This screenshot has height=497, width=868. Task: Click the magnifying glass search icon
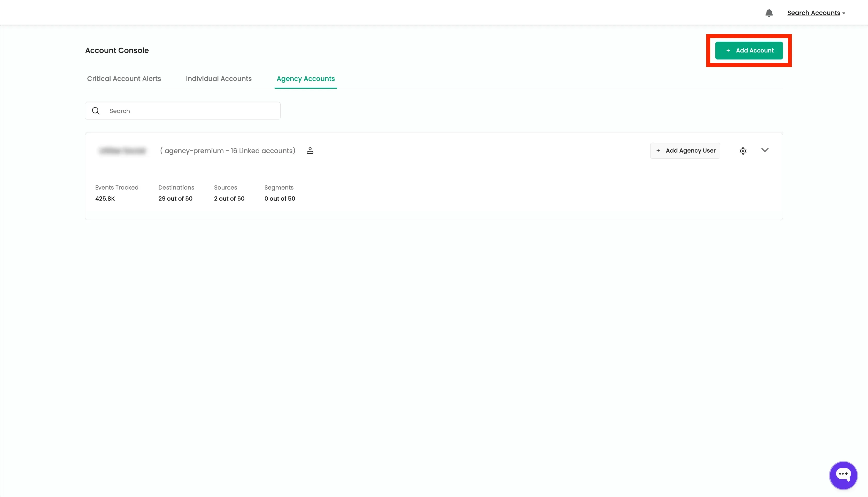96,111
